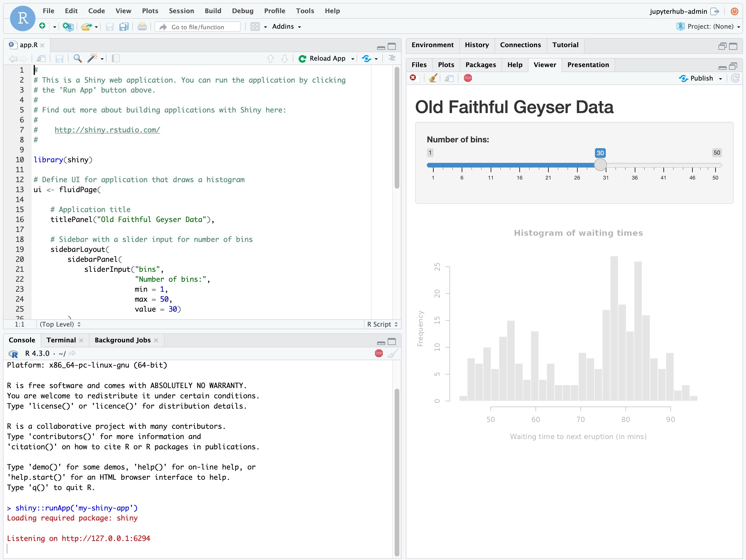The image size is (746, 560).
Task: Clear all viewer items with the broom icon
Action: coord(433,78)
